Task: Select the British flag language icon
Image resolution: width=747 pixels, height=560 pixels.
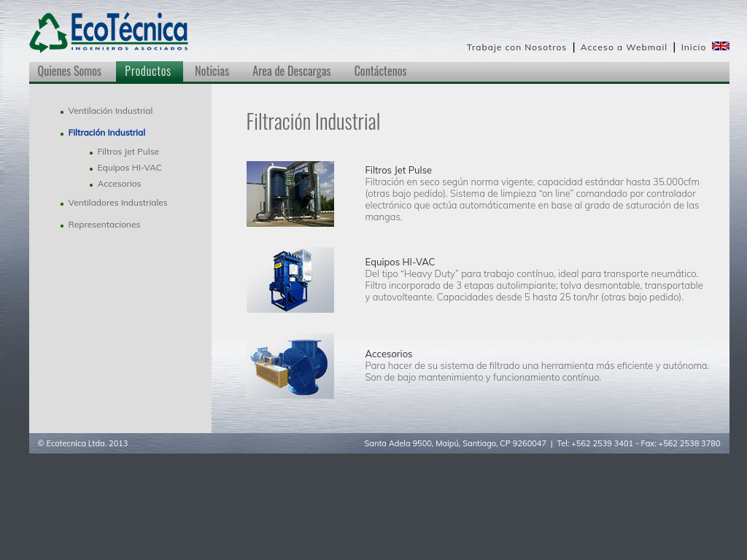Action: pos(721,45)
